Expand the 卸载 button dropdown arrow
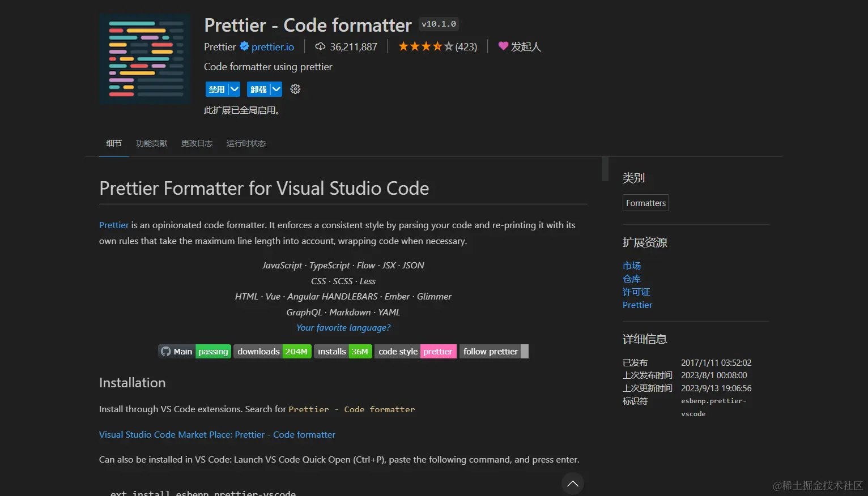The image size is (868, 496). coord(275,89)
